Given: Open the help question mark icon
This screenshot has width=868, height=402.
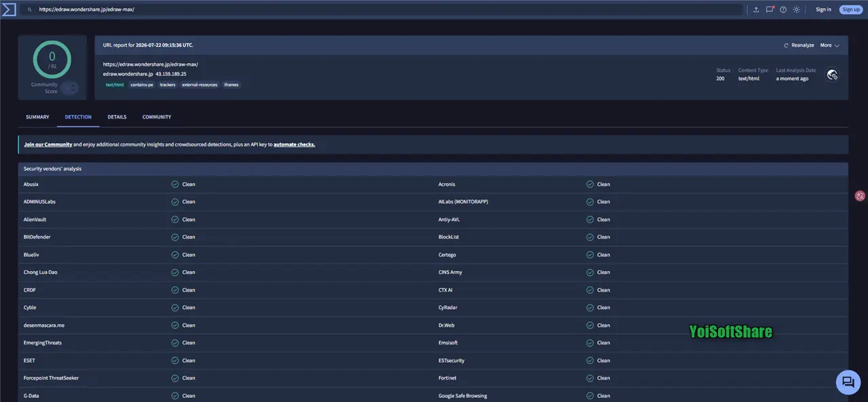Looking at the screenshot, I should (783, 9).
